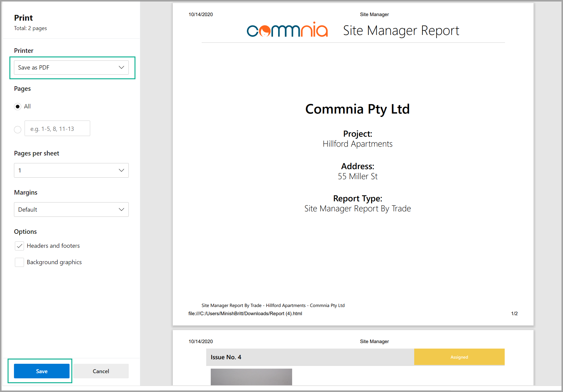Click the Cancel button

pyautogui.click(x=101, y=371)
